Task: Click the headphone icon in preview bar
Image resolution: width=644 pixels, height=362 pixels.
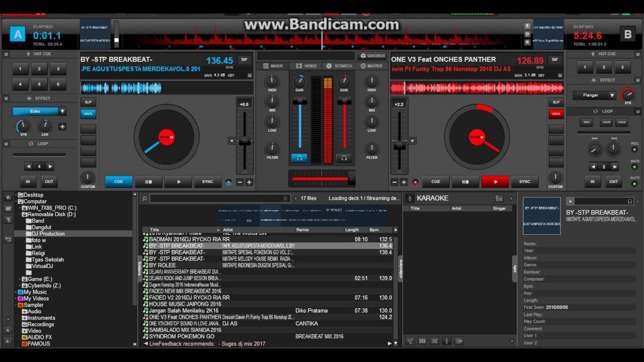Action: point(629,201)
